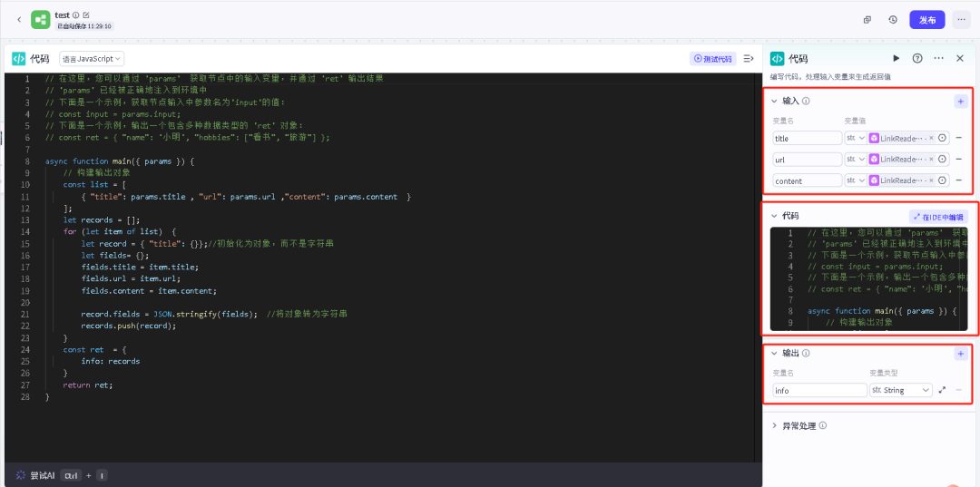This screenshot has width=980, height=487.
Task: Click info icon beside 异常处理
Action: pyautogui.click(x=822, y=426)
